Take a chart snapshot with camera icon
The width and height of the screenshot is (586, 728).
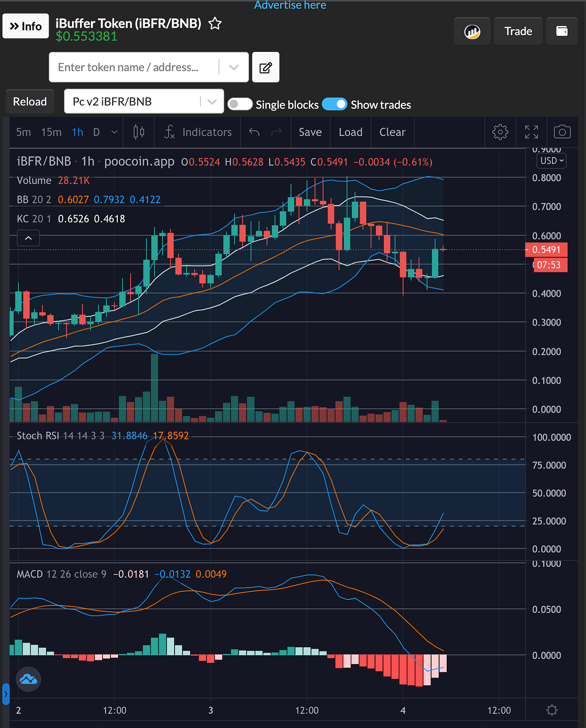pos(562,132)
